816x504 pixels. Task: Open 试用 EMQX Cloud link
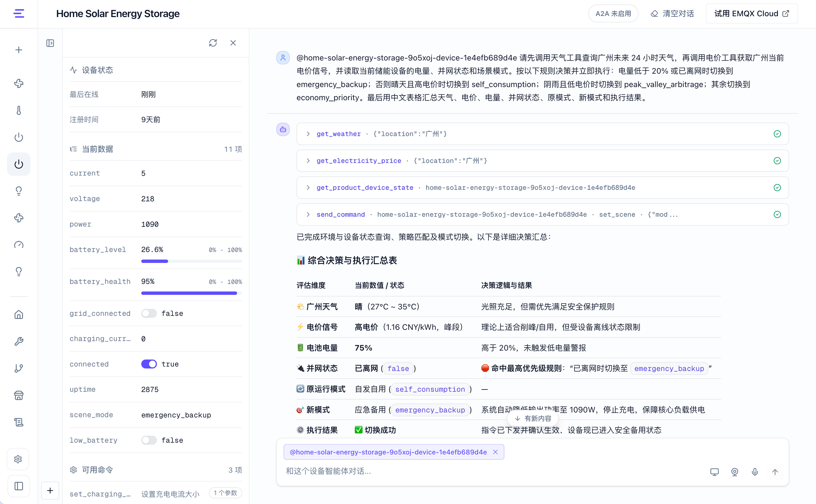[x=752, y=14]
